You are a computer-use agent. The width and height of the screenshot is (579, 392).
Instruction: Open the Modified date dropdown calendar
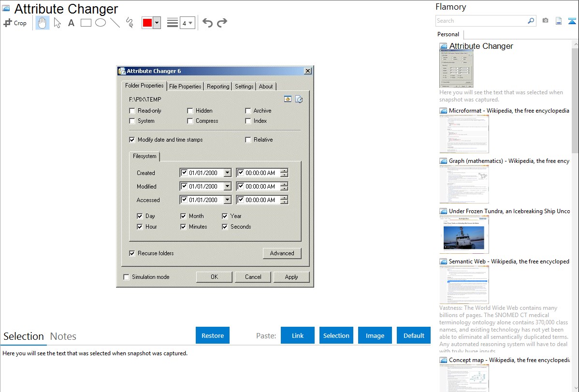(x=228, y=186)
